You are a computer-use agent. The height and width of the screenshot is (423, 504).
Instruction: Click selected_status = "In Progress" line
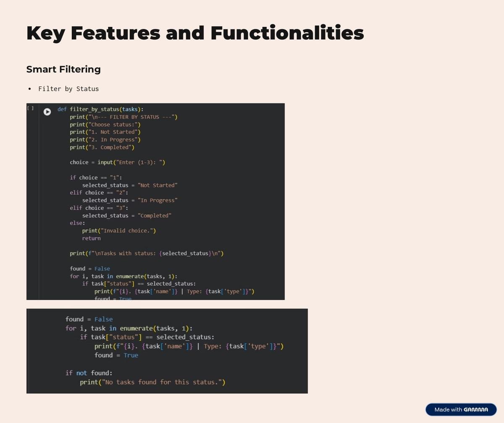(x=130, y=201)
